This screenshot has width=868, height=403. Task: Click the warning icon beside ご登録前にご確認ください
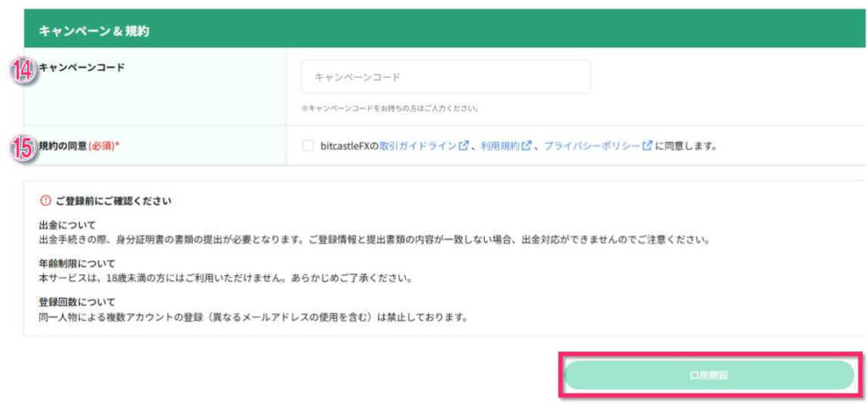pos(46,201)
